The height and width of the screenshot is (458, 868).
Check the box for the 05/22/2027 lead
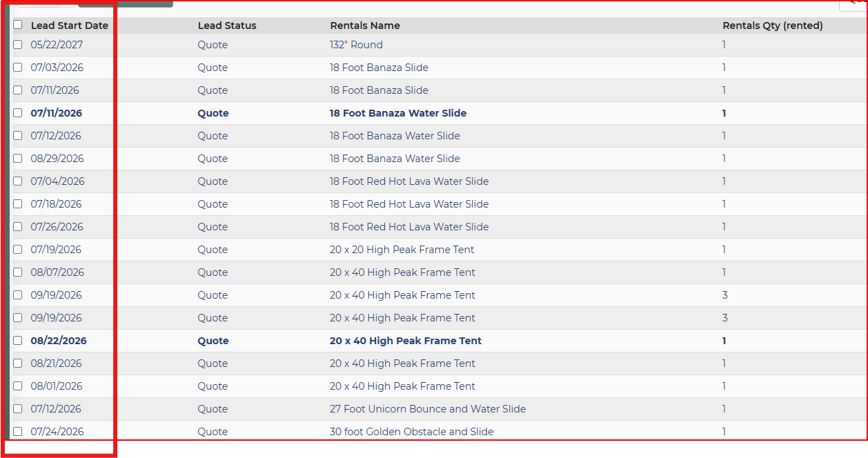(x=18, y=45)
